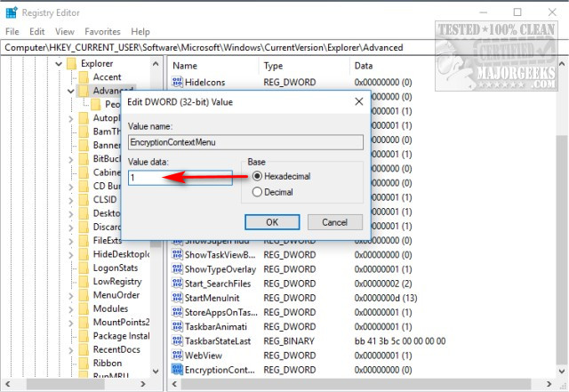Click the registry path address bar
The width and height of the screenshot is (569, 392).
[x=284, y=47]
